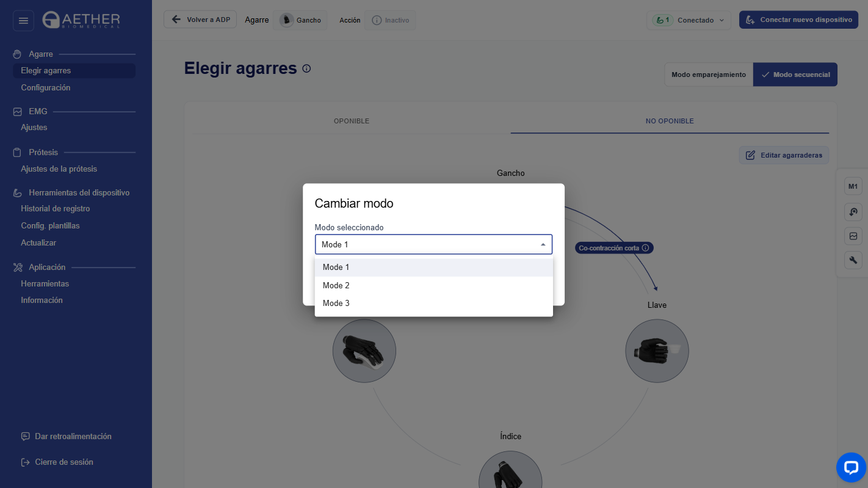Select the Llave grip hand image
The width and height of the screenshot is (868, 488).
657,351
